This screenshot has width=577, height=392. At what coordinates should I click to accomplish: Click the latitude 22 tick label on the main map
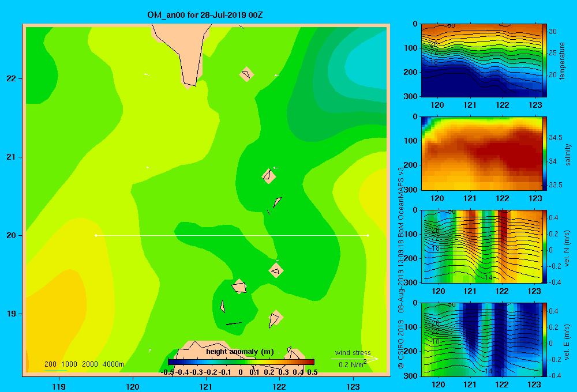click(x=11, y=78)
